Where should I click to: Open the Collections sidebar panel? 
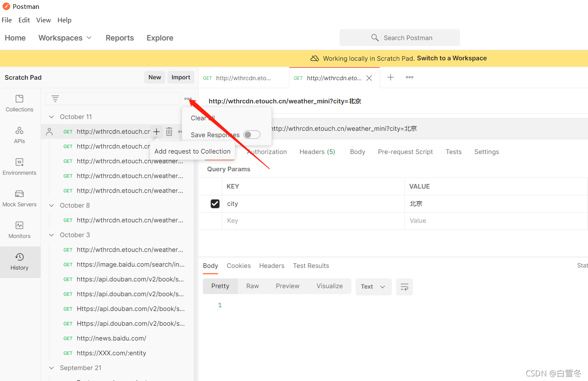click(19, 103)
